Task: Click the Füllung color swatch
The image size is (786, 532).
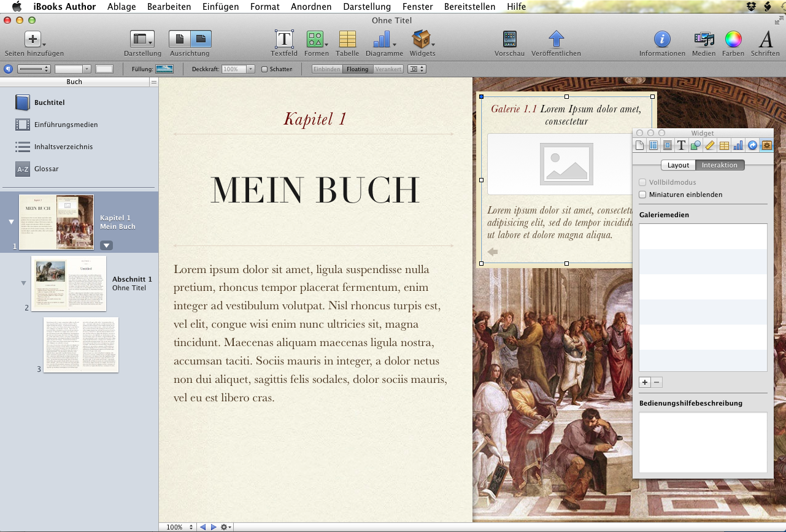Action: click(x=164, y=69)
